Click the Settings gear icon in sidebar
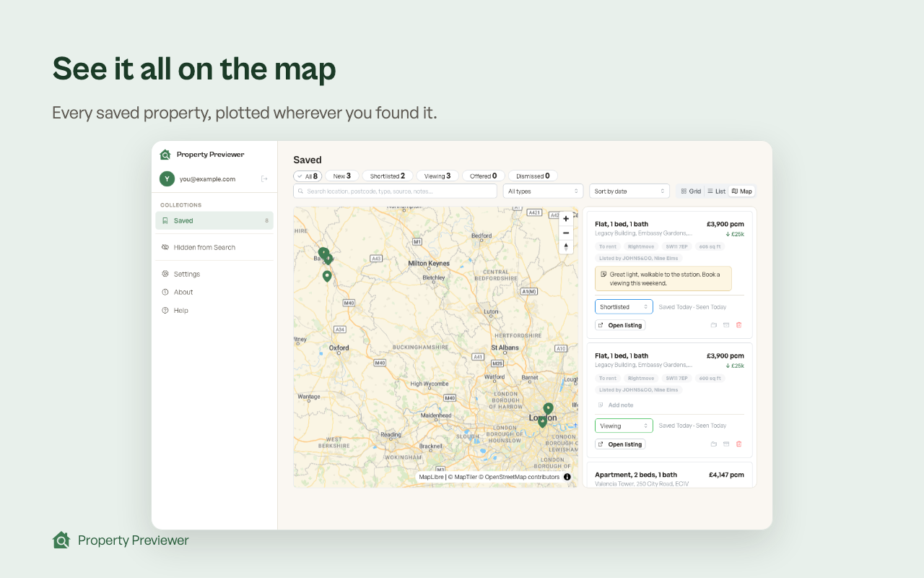 (165, 274)
